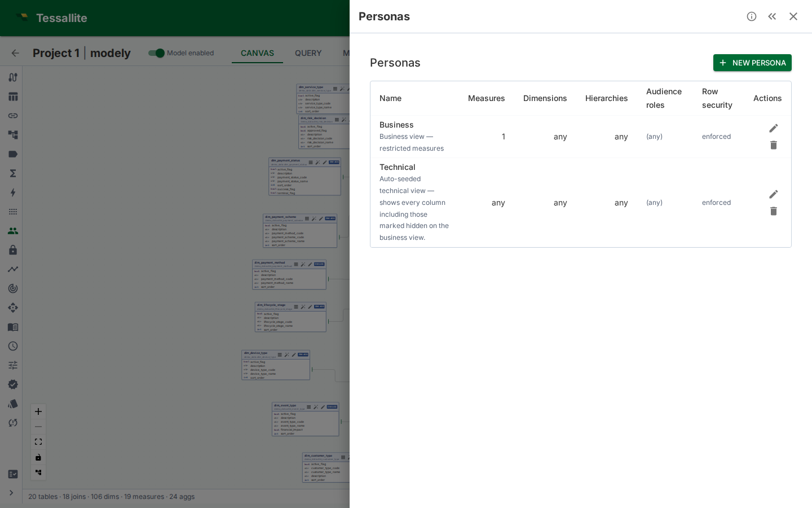The image size is (812, 508).
Task: Toggle canvas interactivity lock icon
Action: pos(38,457)
